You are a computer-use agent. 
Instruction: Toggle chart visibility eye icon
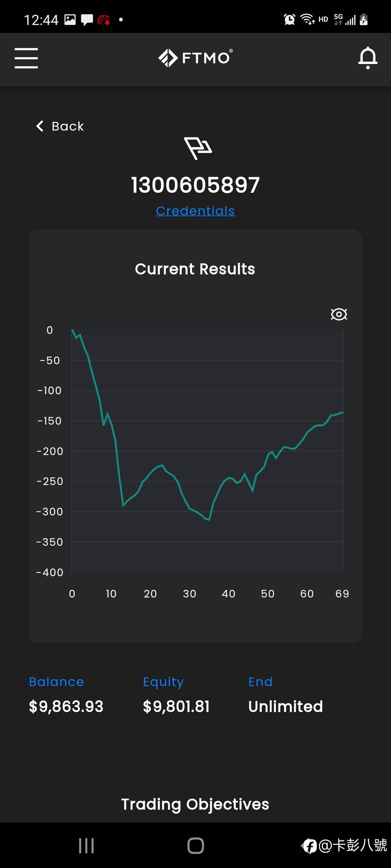pos(339,314)
